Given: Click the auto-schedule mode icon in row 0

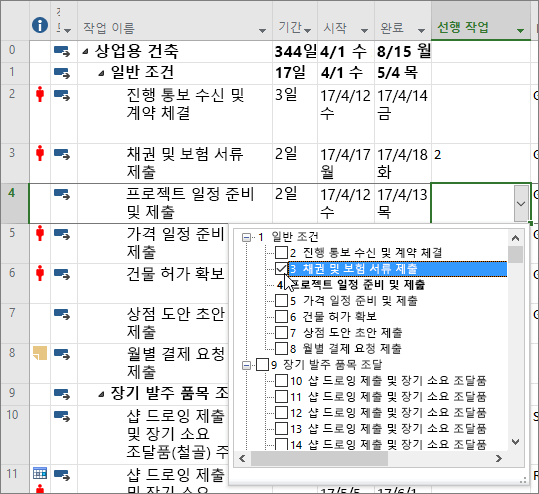Looking at the screenshot, I should (62, 52).
